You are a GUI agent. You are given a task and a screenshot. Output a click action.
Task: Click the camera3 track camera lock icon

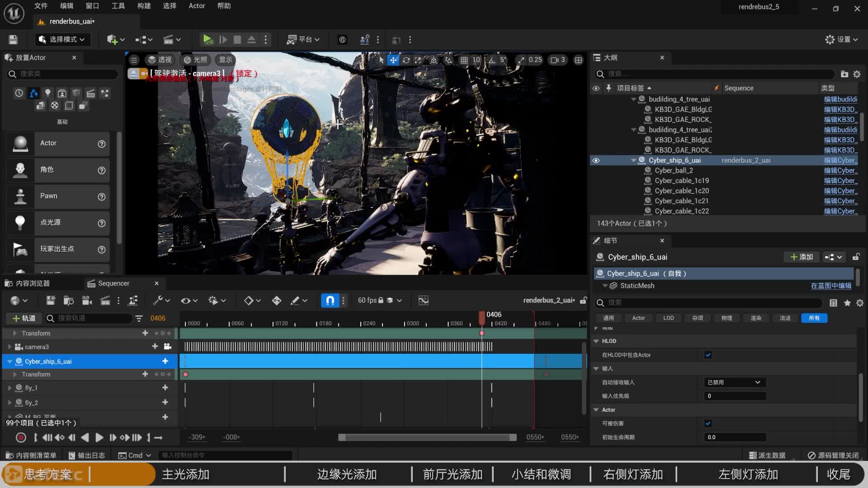[167, 347]
